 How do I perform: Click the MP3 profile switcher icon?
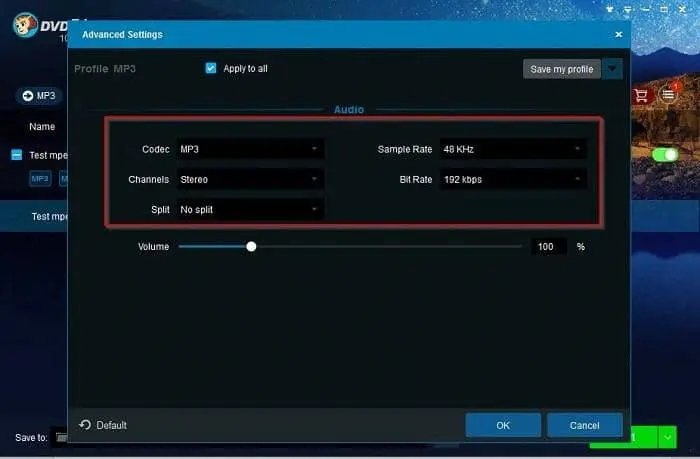click(x=28, y=96)
